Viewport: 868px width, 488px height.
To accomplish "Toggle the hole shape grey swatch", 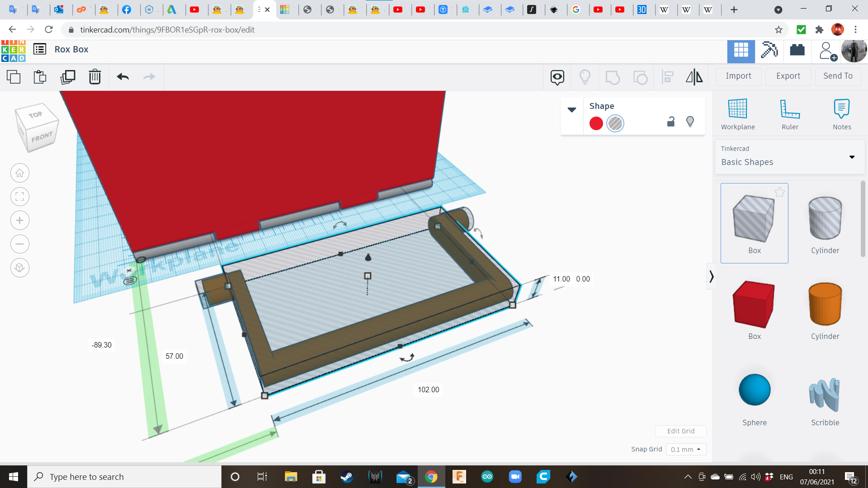I will 615,123.
